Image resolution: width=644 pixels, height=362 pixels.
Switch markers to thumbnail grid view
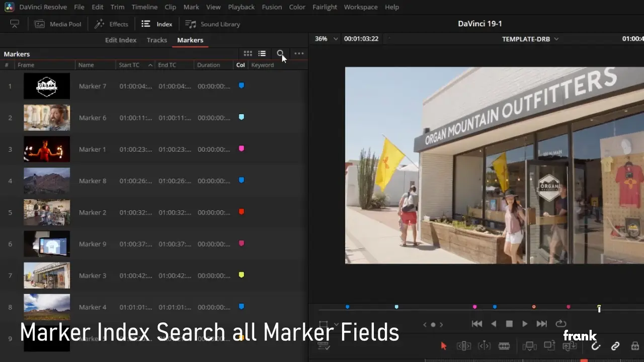click(x=248, y=54)
